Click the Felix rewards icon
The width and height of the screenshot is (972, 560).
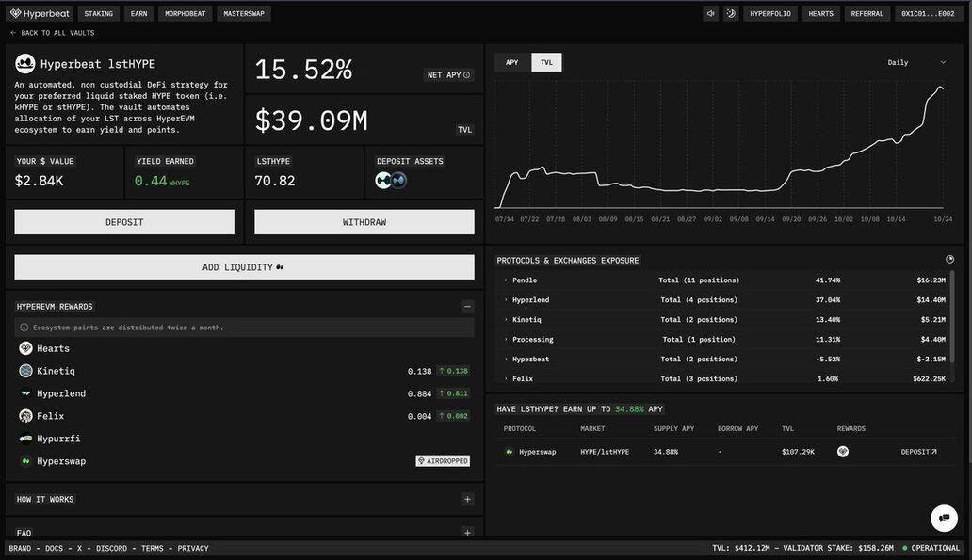[25, 416]
